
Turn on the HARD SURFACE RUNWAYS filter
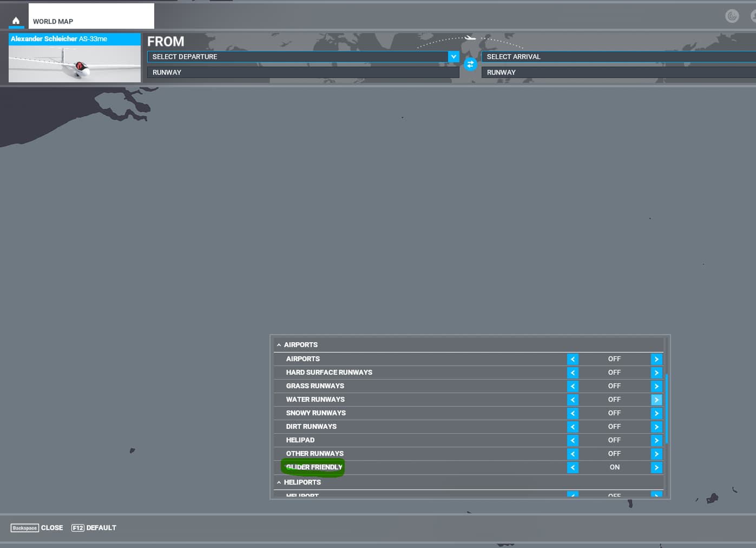tap(656, 373)
